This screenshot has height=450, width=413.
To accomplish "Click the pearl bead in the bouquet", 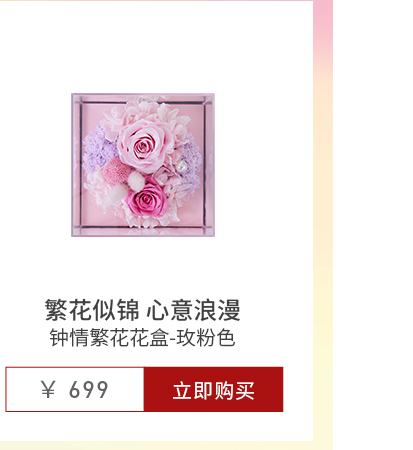I will pos(181,166).
